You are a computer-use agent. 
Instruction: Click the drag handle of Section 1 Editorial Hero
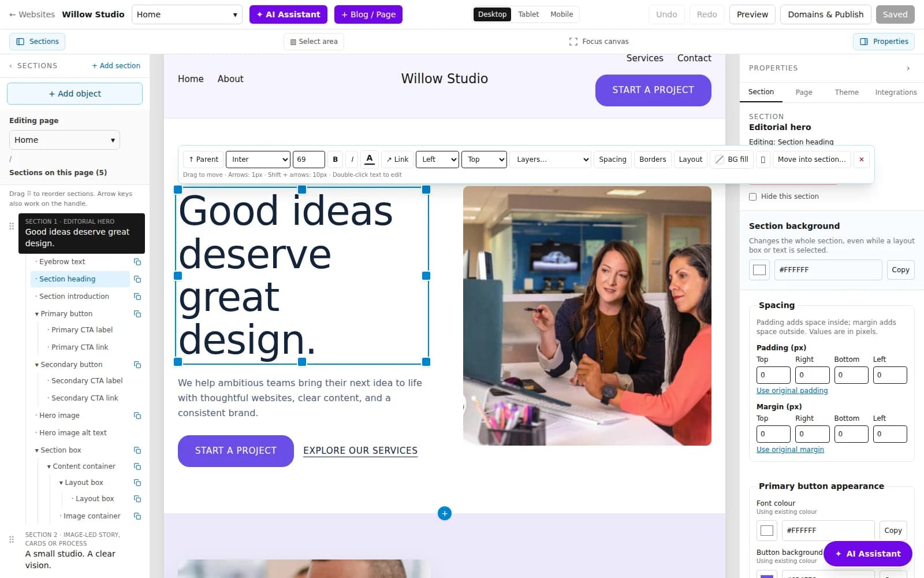[x=12, y=226]
